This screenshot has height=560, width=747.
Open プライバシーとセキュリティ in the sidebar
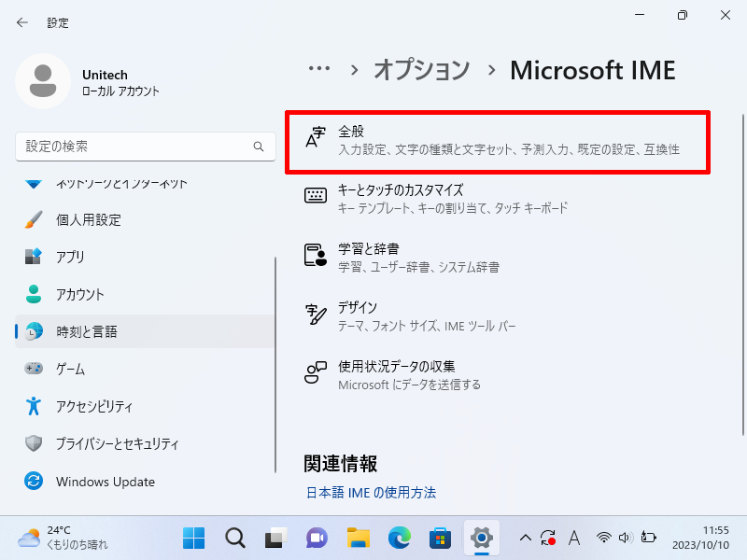145,443
